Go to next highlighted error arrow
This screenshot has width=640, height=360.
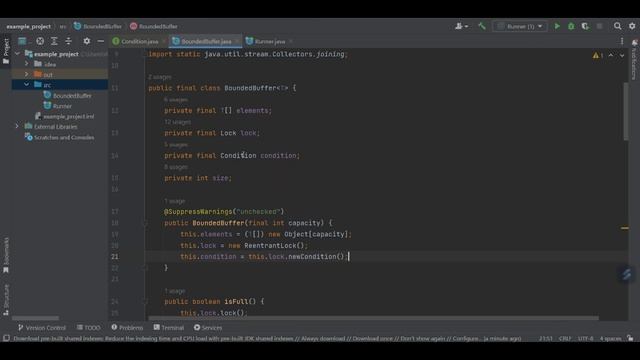(622, 55)
